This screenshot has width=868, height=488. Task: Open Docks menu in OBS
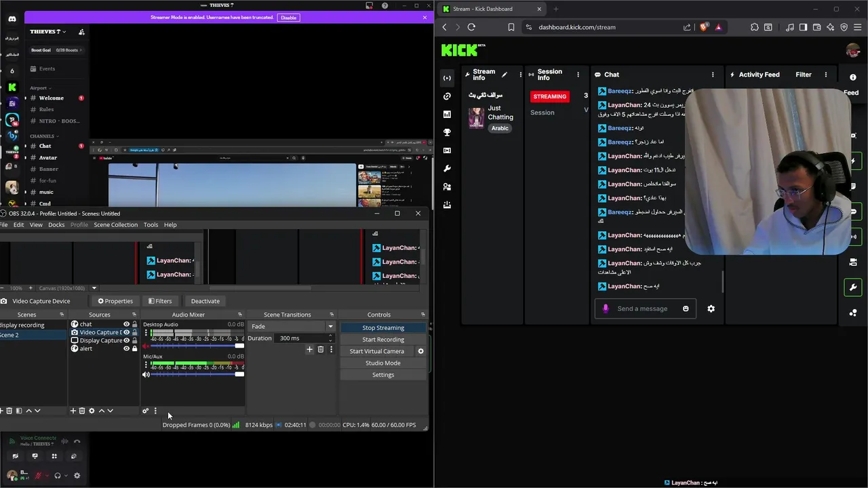click(x=56, y=224)
